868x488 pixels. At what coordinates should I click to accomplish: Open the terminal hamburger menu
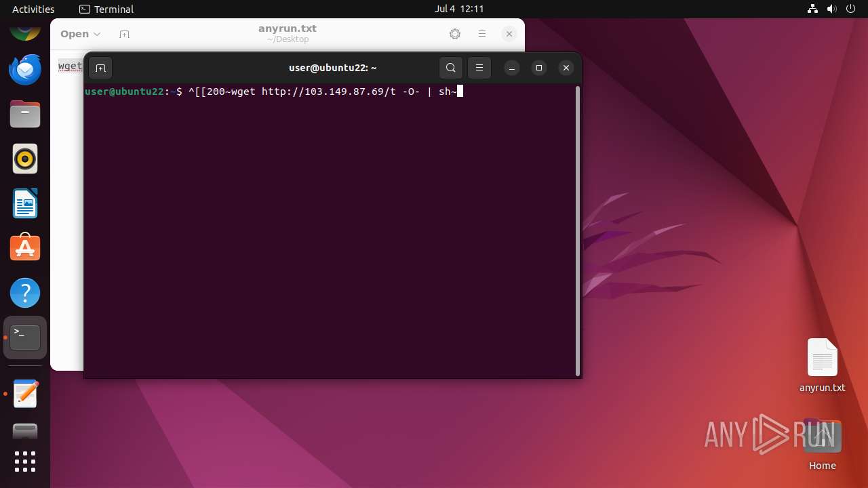tap(479, 68)
